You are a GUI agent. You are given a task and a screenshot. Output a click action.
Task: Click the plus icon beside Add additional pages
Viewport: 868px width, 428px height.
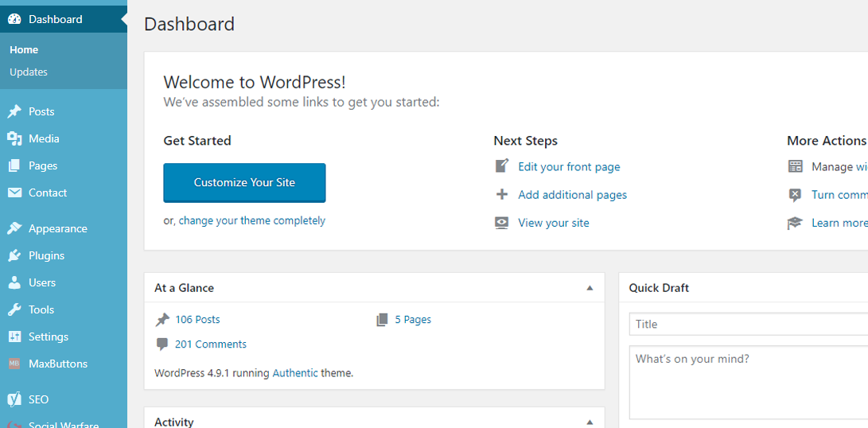point(501,194)
